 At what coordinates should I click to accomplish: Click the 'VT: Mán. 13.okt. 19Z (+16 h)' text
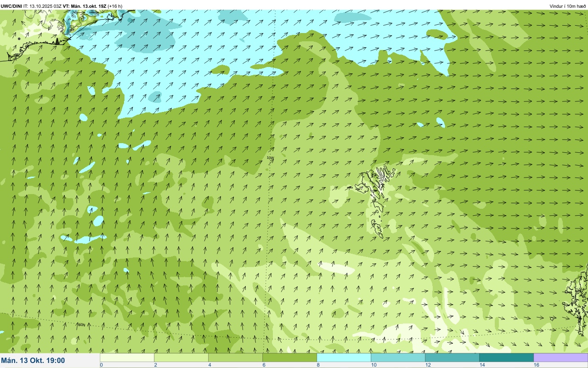pos(93,6)
